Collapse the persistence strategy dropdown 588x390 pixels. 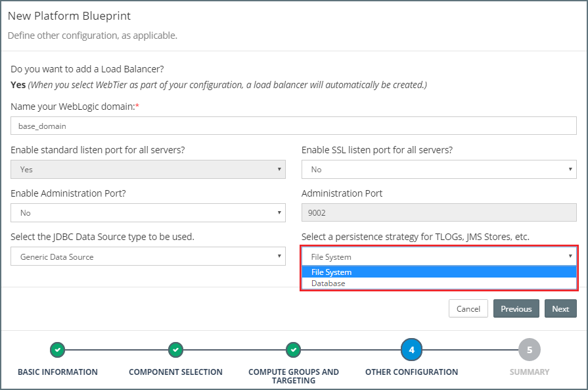[x=438, y=256]
